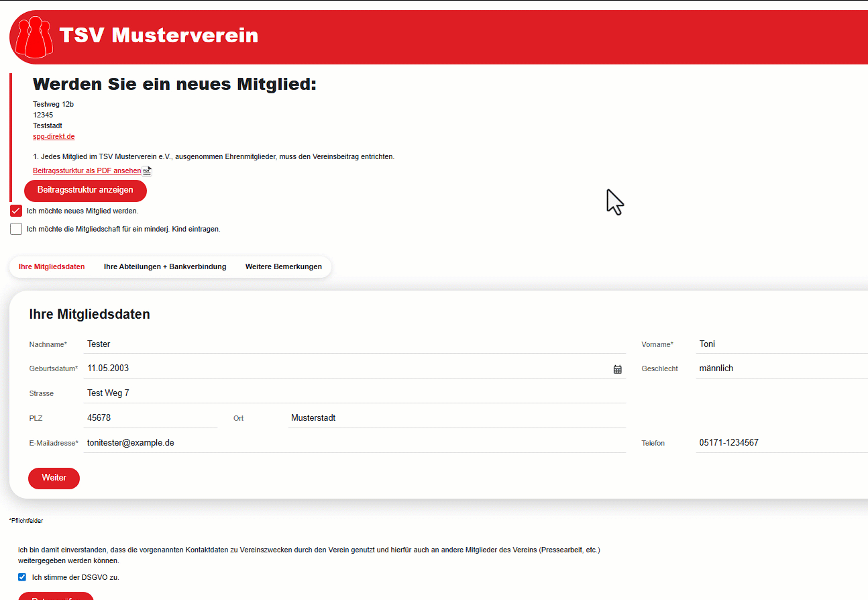Image resolution: width=868 pixels, height=600 pixels.
Task: Switch to 'Ihre Abteilungen + Bankverbindung' tab
Action: click(165, 266)
